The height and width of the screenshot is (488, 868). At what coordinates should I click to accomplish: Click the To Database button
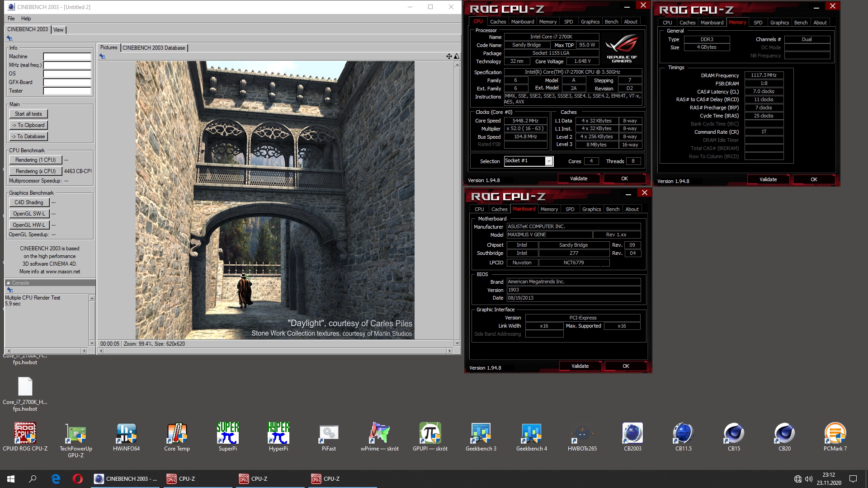tap(28, 136)
